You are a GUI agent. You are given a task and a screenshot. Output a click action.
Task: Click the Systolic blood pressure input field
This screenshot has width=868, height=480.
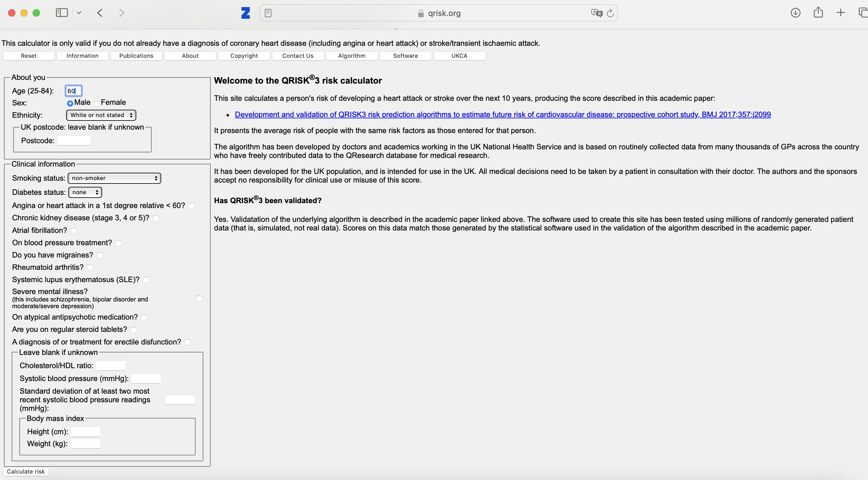point(145,378)
